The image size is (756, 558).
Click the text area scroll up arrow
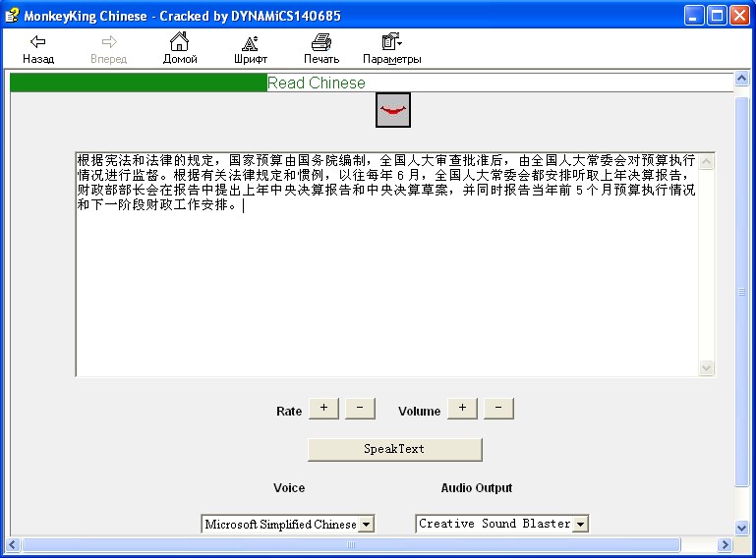click(x=706, y=161)
